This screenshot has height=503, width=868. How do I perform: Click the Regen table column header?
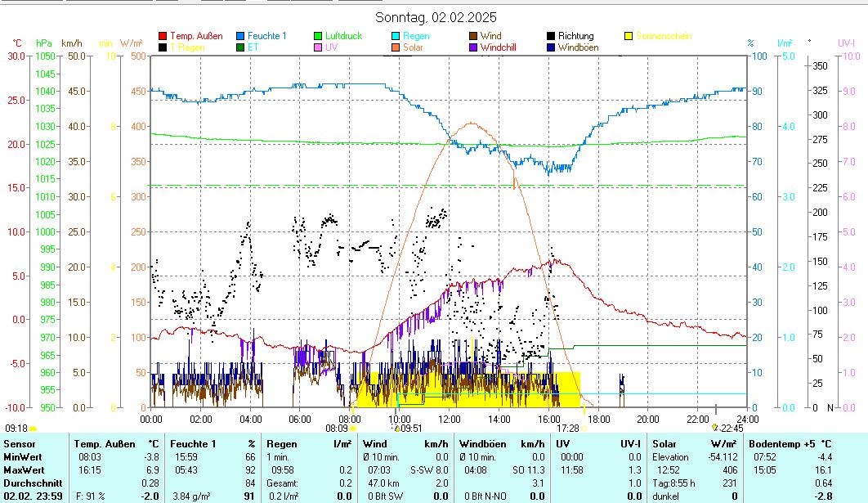pos(281,444)
